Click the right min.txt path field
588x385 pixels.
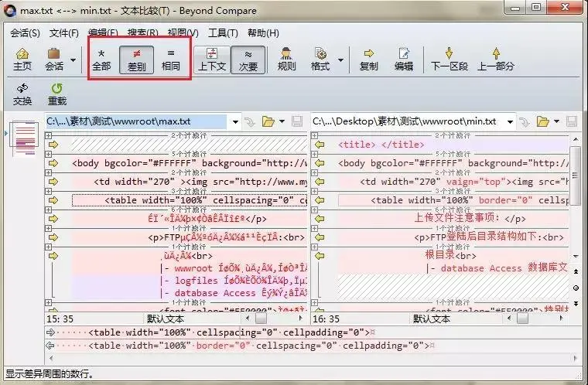click(407, 121)
